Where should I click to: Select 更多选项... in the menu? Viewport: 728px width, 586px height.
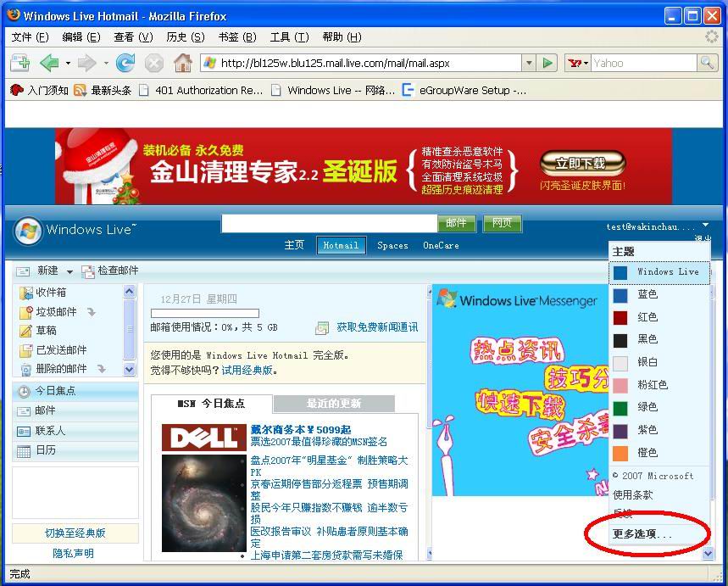[x=642, y=534]
